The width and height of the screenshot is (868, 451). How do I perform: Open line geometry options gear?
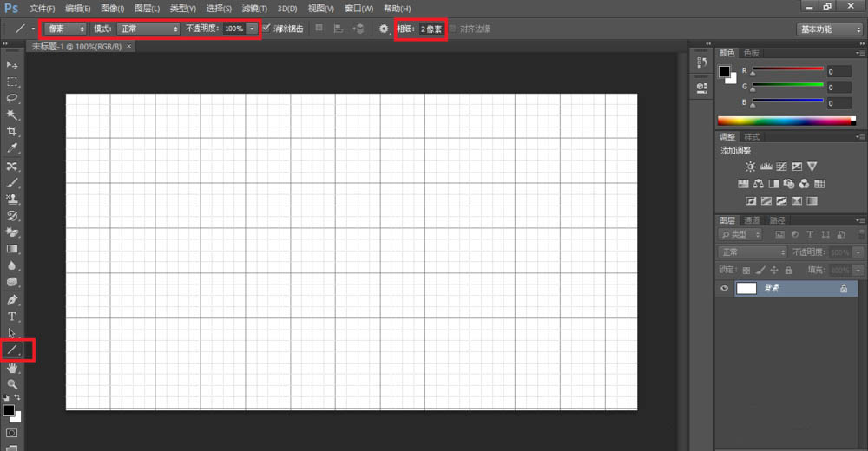pyautogui.click(x=383, y=29)
